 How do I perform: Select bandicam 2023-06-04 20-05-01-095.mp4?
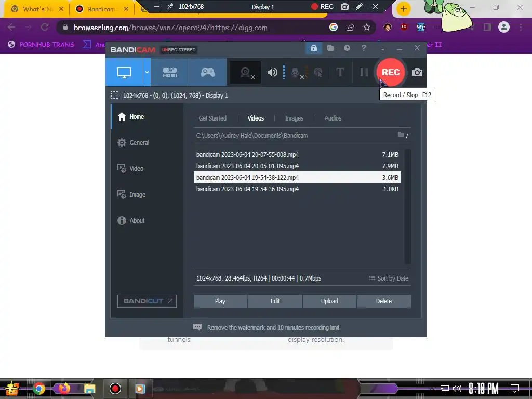point(297,166)
